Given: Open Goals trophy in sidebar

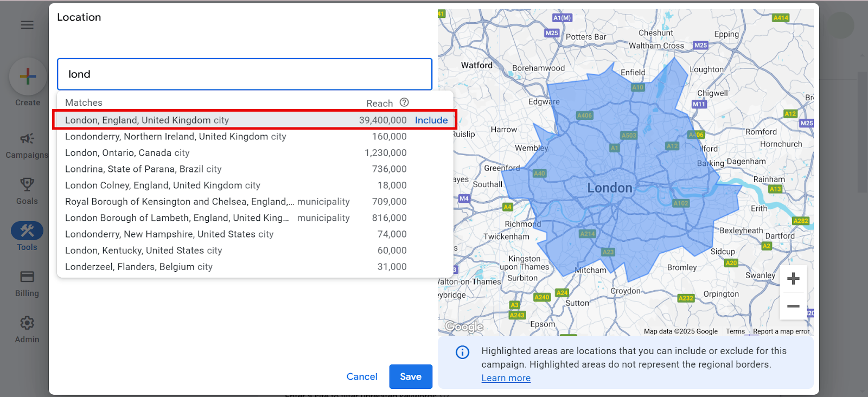Looking at the screenshot, I should [27, 191].
